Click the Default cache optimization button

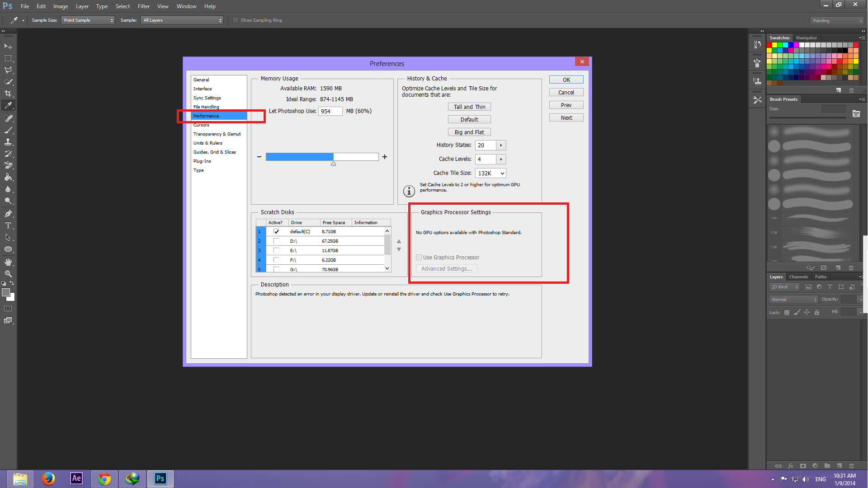[469, 119]
